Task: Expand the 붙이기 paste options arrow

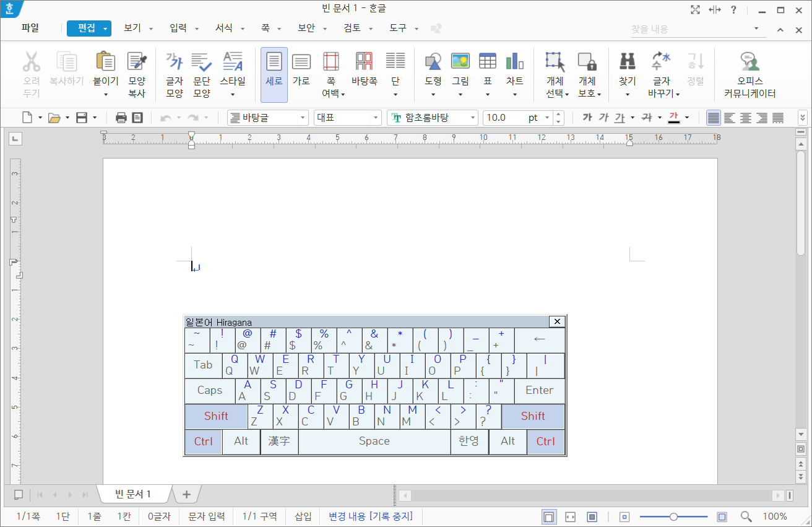Action: click(106, 94)
